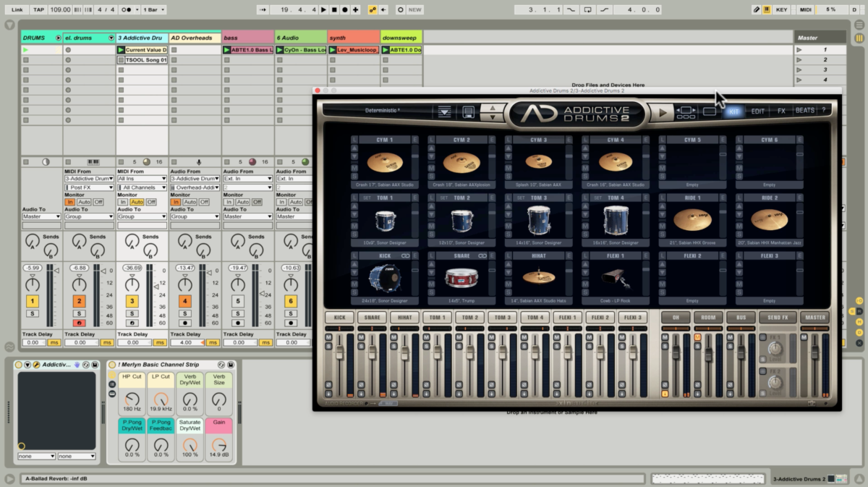This screenshot has height=487, width=868.
Task: Select the MASTER channel button in mixer
Action: 814,317
